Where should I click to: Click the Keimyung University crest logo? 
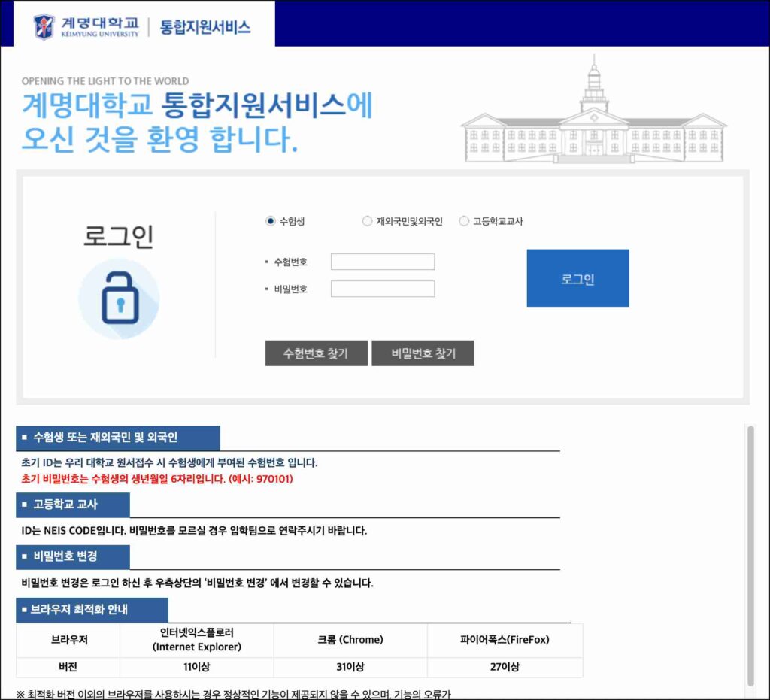[x=44, y=27]
